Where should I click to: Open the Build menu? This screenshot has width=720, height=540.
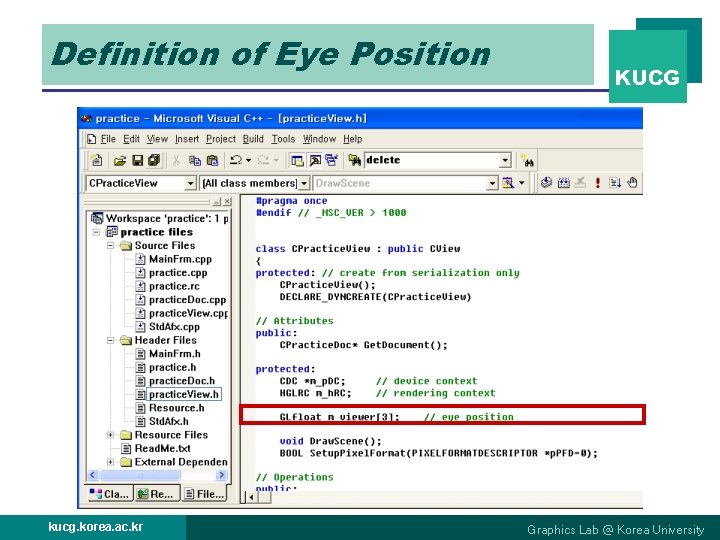coord(253,139)
